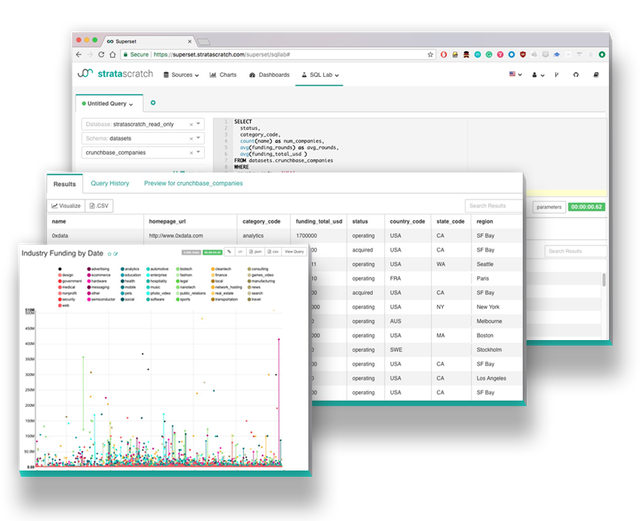Click the fork icon in the navbar
Screen dimensions: 640x521
pyautogui.click(x=556, y=75)
